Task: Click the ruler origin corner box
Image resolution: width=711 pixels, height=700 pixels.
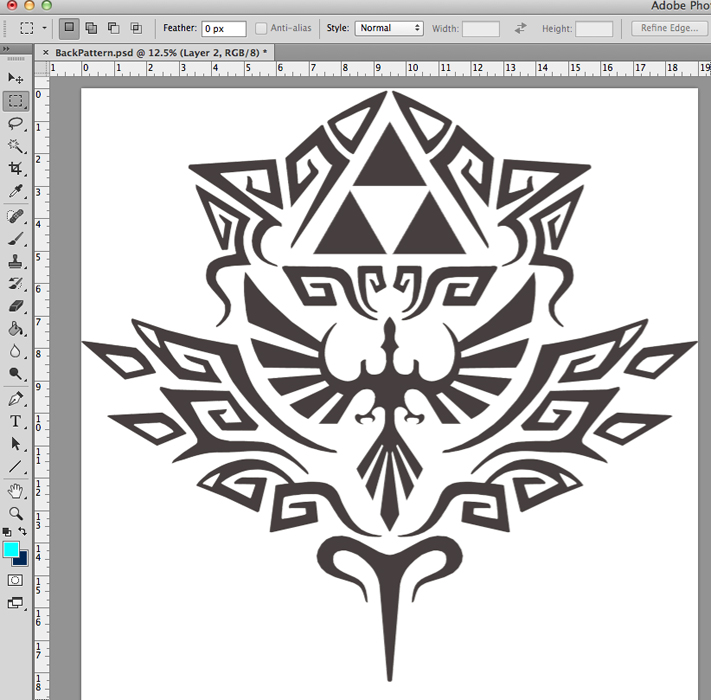Action: 42,68
